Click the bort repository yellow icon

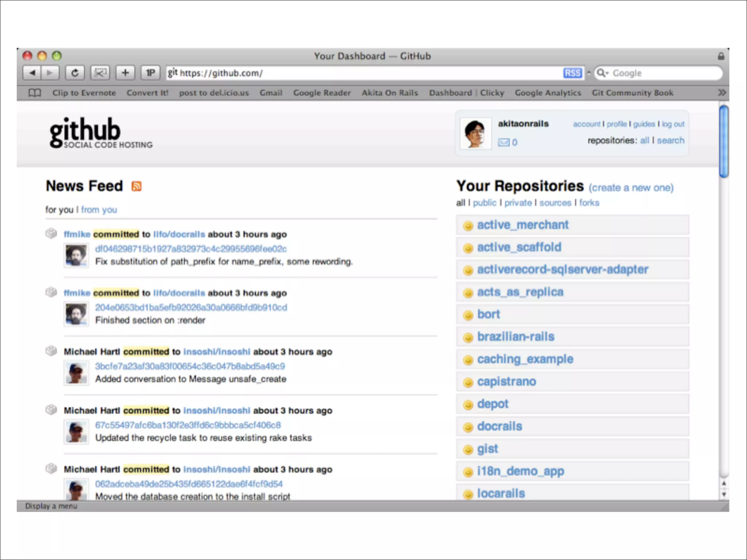[x=468, y=315]
